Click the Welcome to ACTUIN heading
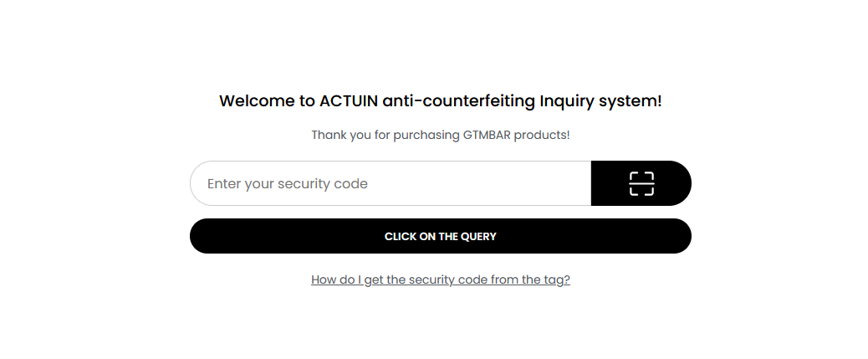This screenshot has height=359, width=868. click(x=441, y=100)
